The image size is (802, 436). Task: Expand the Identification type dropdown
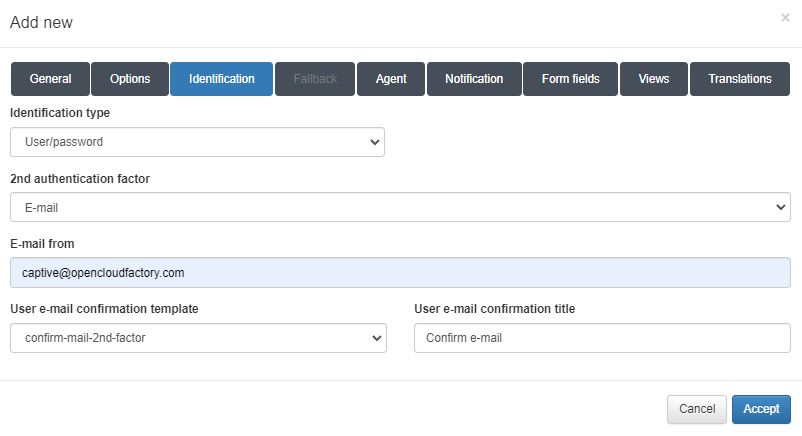click(x=197, y=142)
